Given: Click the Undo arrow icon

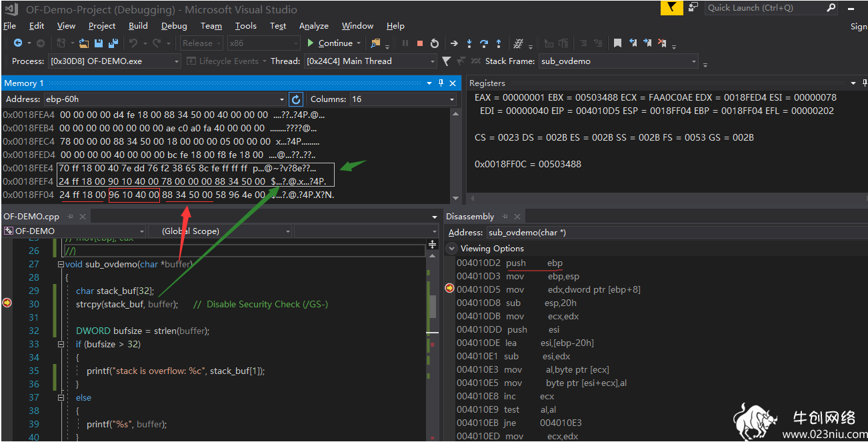Looking at the screenshot, I should click(x=133, y=43).
